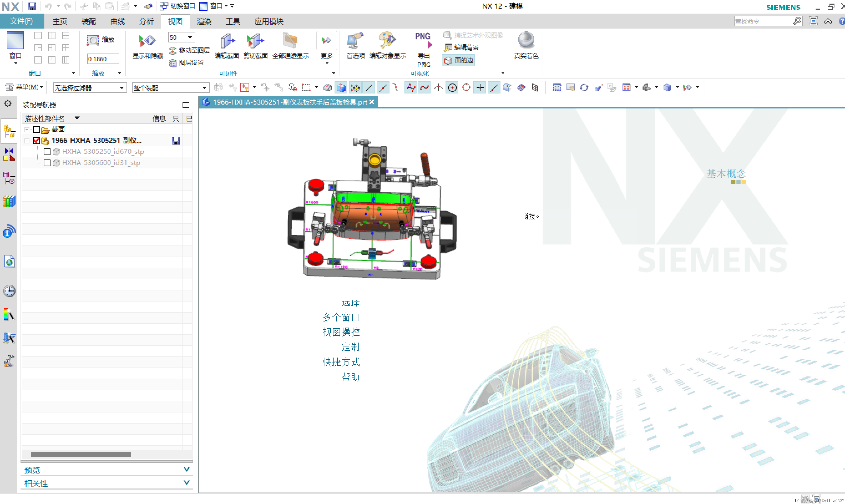Click the arc center snap point icon
Screen dimensions: 845x504
tap(452, 88)
